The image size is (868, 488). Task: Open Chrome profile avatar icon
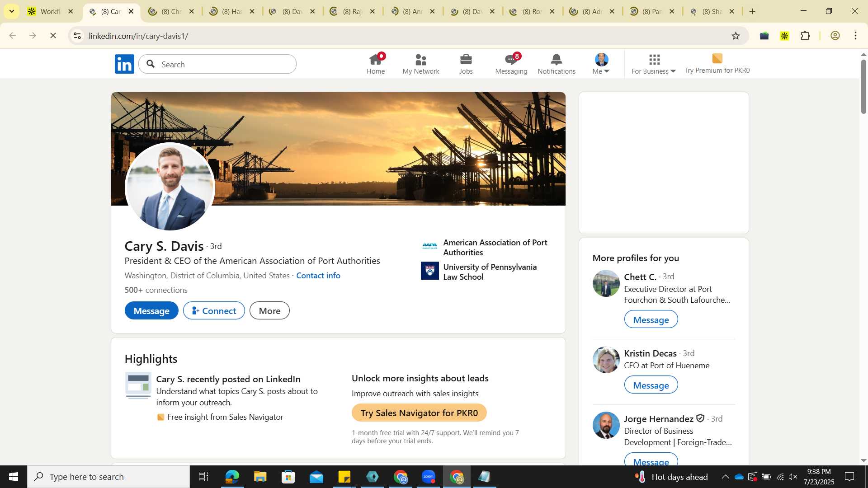click(835, 36)
